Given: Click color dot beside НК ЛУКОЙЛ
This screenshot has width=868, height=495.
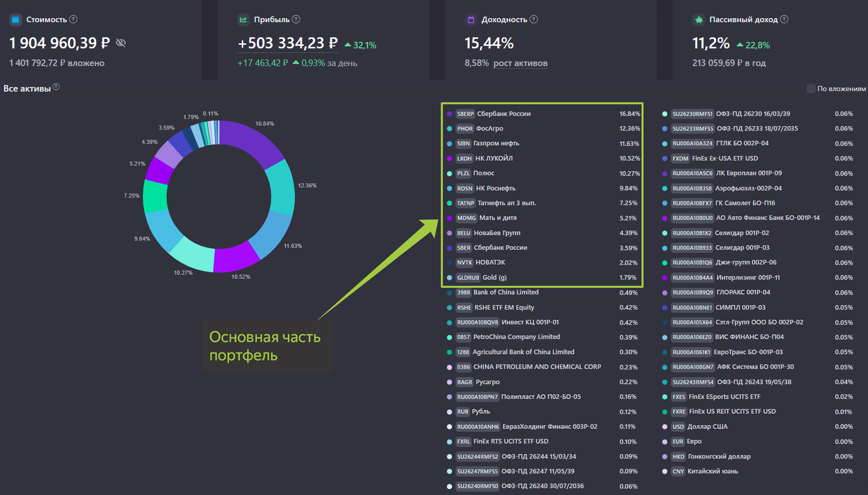Looking at the screenshot, I should [x=449, y=158].
